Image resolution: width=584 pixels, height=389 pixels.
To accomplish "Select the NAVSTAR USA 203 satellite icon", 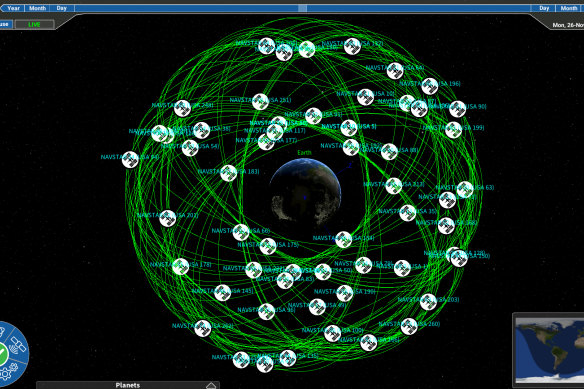I will pos(428,302).
